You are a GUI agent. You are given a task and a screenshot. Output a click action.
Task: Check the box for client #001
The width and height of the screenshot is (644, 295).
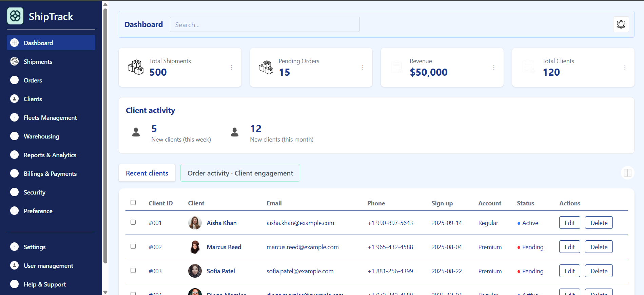point(133,222)
